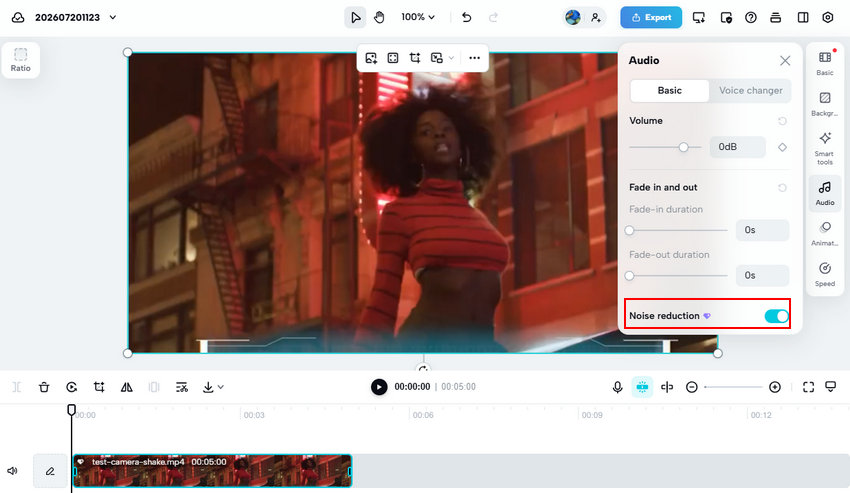The height and width of the screenshot is (493, 850).
Task: Click the pencil edit cover button
Action: (x=50, y=471)
